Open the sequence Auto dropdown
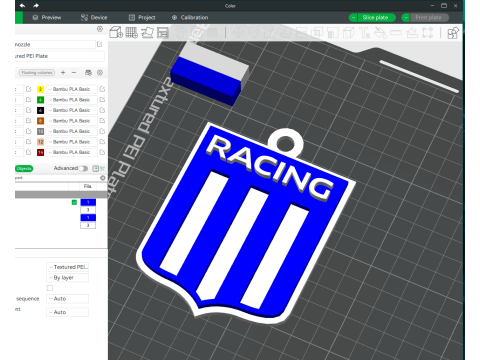This screenshot has height=360, width=480. (67, 299)
